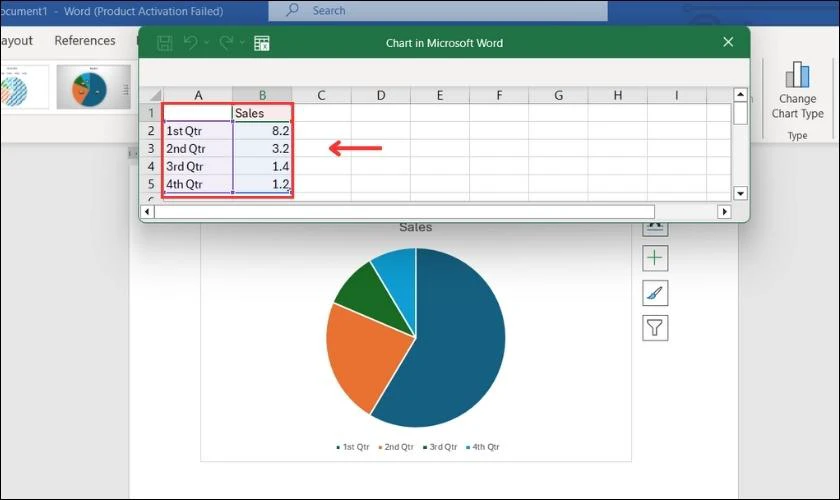The width and height of the screenshot is (840, 500).
Task: Open the Redo history dropdown arrow
Action: tap(242, 43)
